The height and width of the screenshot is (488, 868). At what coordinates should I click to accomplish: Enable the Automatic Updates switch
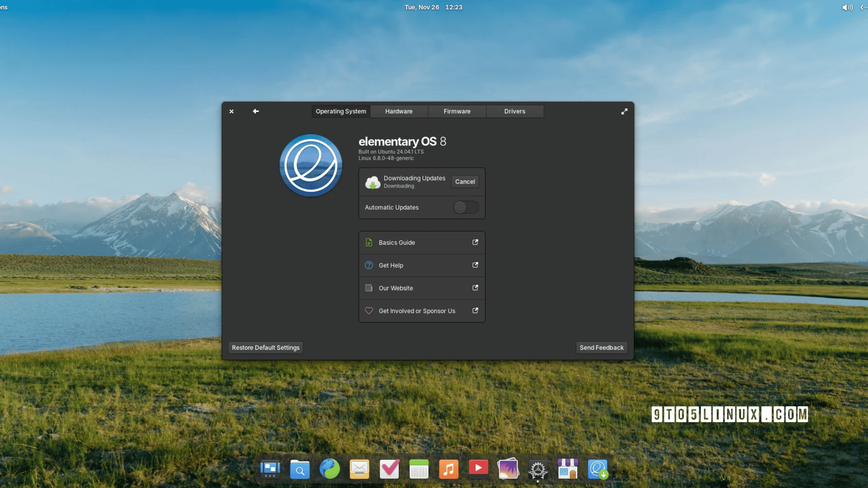point(466,207)
